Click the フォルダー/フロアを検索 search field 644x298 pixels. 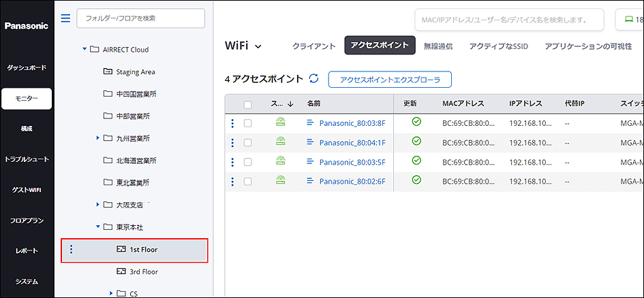(x=140, y=18)
